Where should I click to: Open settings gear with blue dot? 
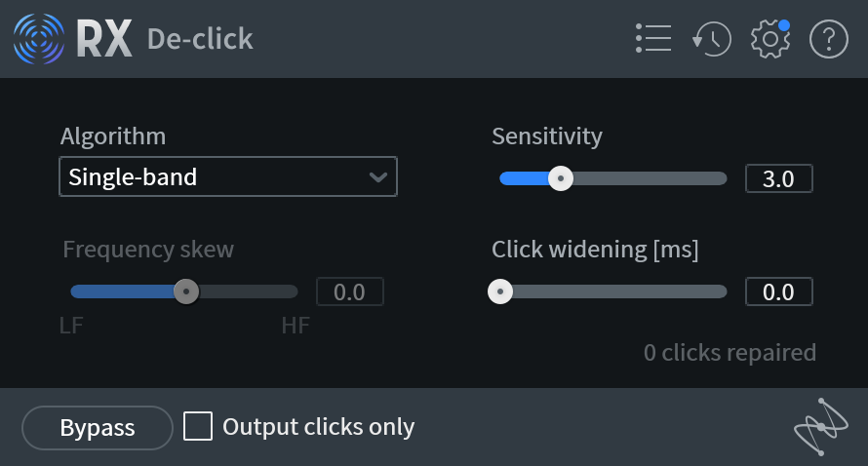point(770,39)
